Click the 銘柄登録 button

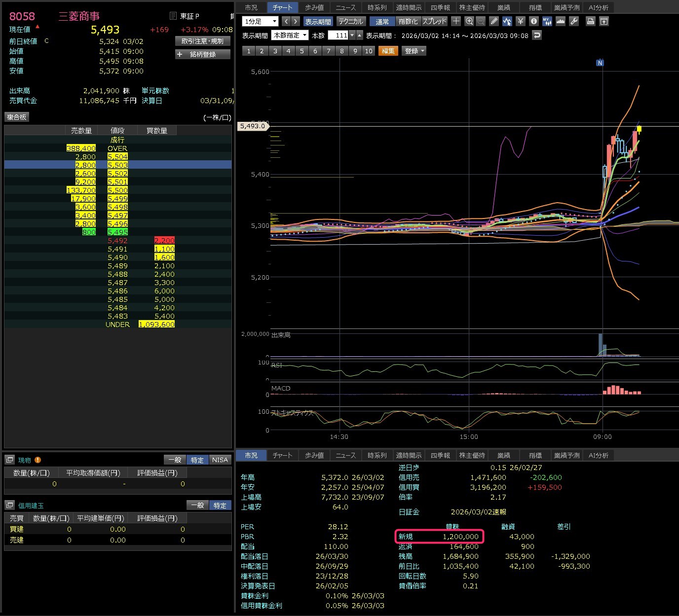pyautogui.click(x=203, y=54)
